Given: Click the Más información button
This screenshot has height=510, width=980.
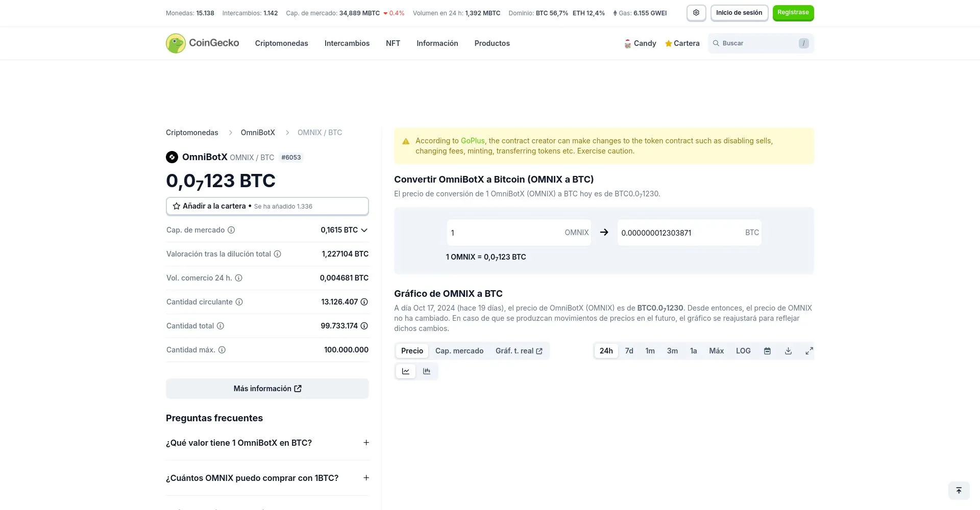Looking at the screenshot, I should coord(267,389).
